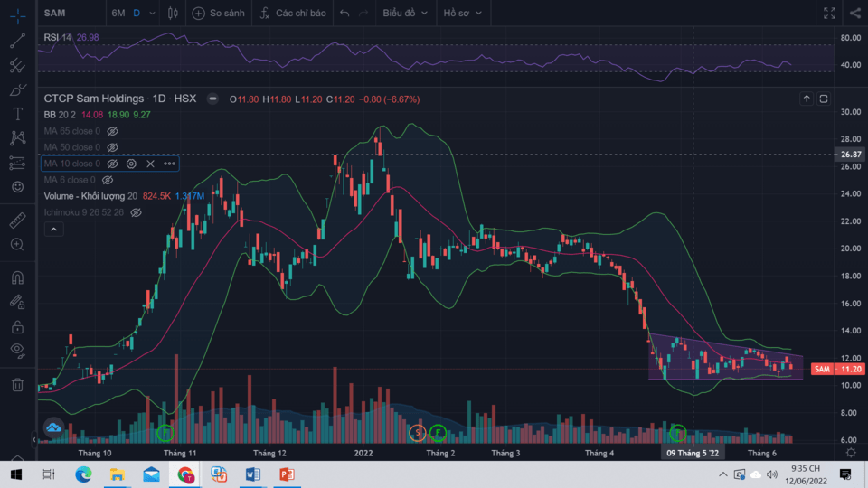Select the trend line drawing tool

coord(17,42)
